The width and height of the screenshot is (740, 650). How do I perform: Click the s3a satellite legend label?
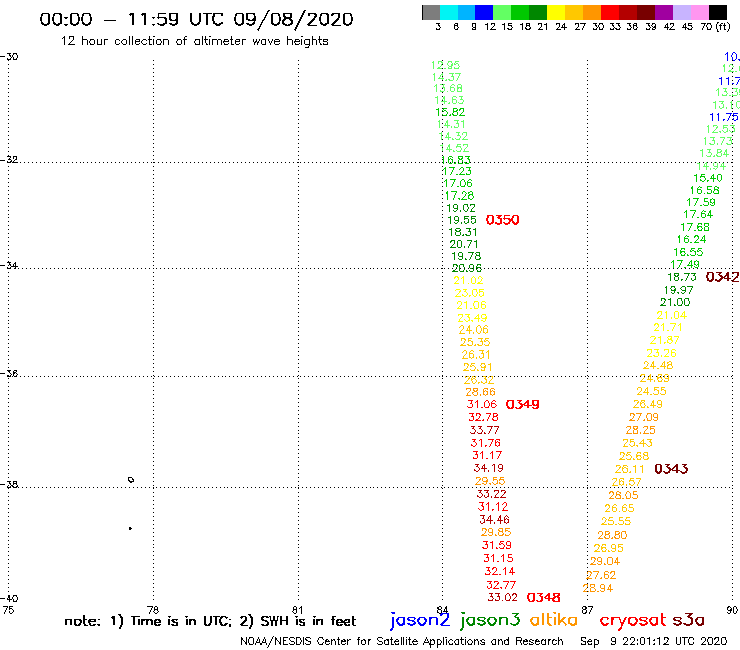point(688,620)
